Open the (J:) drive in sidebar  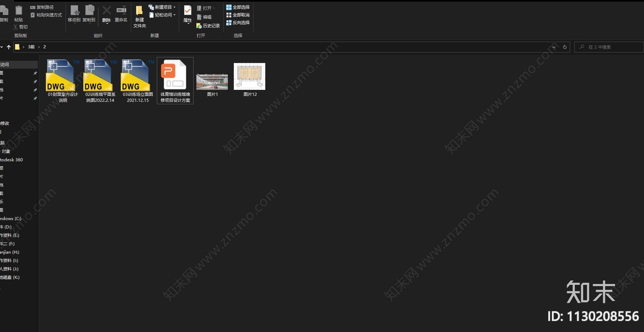[x=9, y=269]
